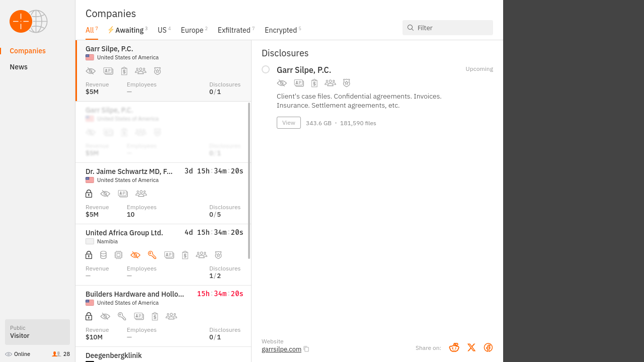Click the company list scrollbar
Image resolution: width=644 pixels, height=362 pixels.
249,181
